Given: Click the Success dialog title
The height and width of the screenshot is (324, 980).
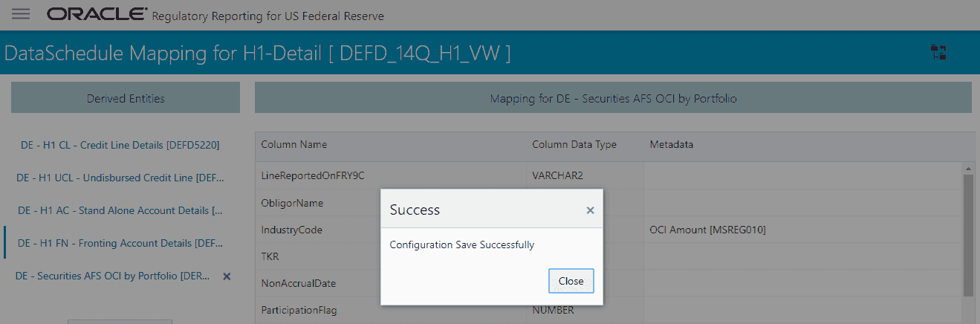Looking at the screenshot, I should (415, 210).
